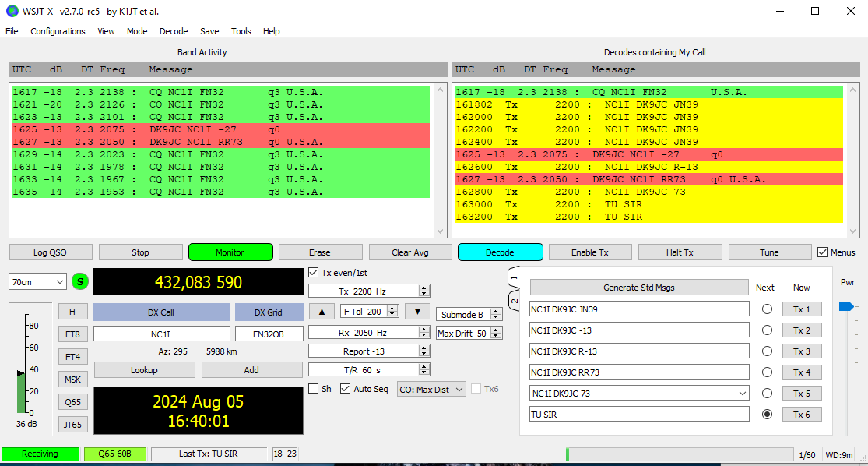Uncheck the Menus checkbox

[823, 252]
